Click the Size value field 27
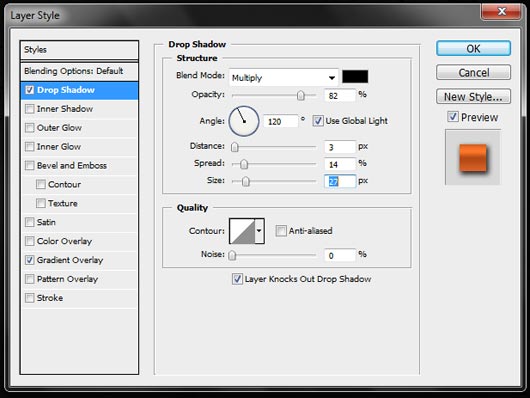The height and width of the screenshot is (398, 530). [x=340, y=182]
